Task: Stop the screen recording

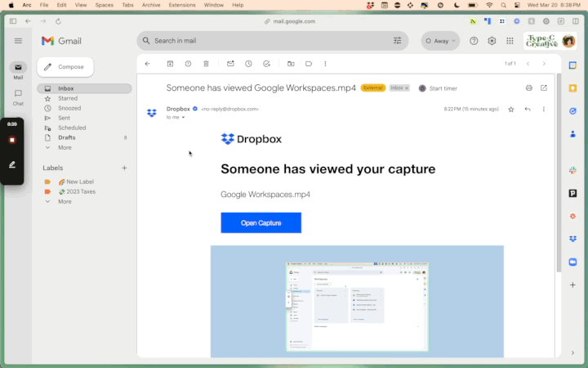Action: [x=12, y=140]
